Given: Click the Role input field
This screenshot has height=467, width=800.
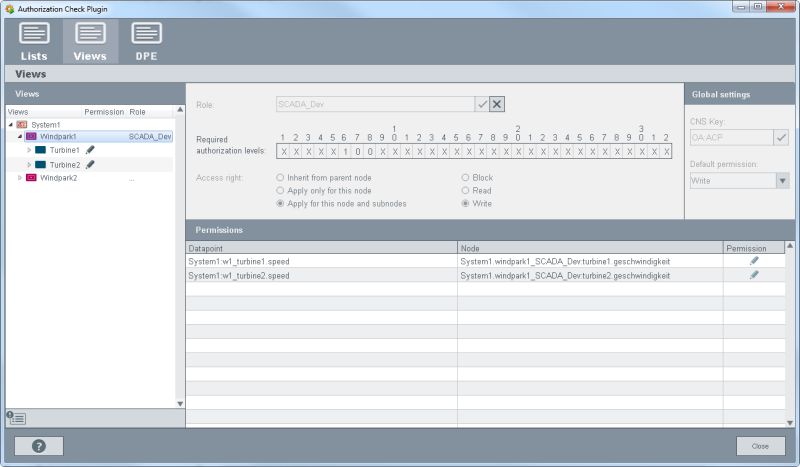Looking at the screenshot, I should pos(374,104).
